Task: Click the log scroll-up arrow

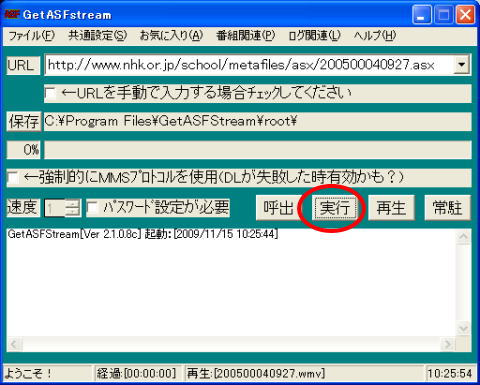Action: [463, 237]
